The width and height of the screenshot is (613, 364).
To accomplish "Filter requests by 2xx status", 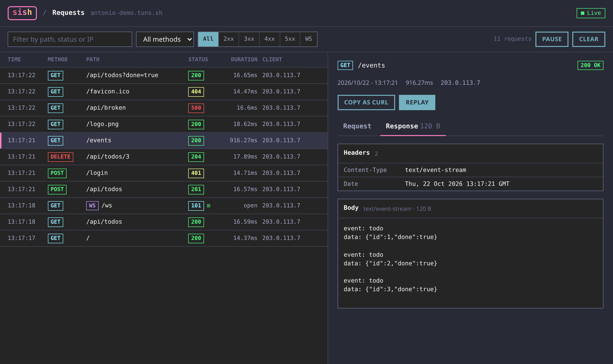I will (x=228, y=39).
